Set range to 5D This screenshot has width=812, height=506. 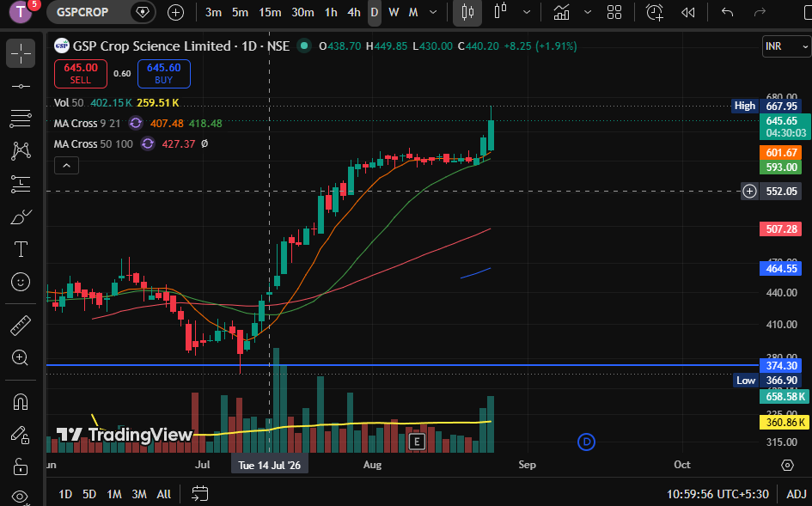pyautogui.click(x=89, y=494)
